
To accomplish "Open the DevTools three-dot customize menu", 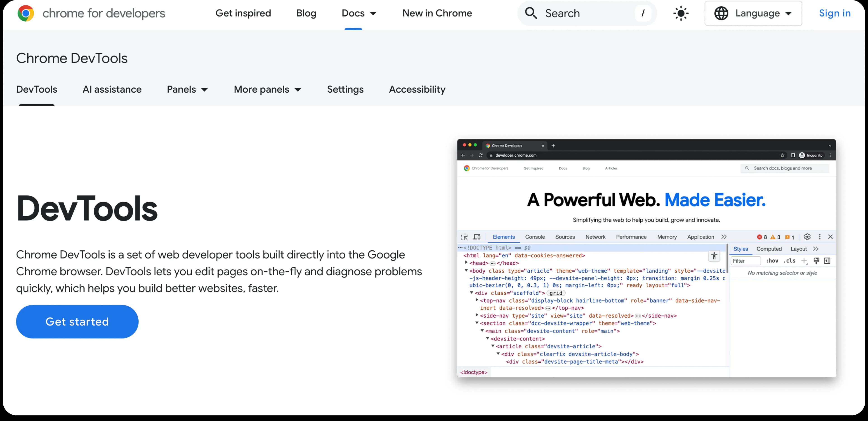I will coord(820,237).
